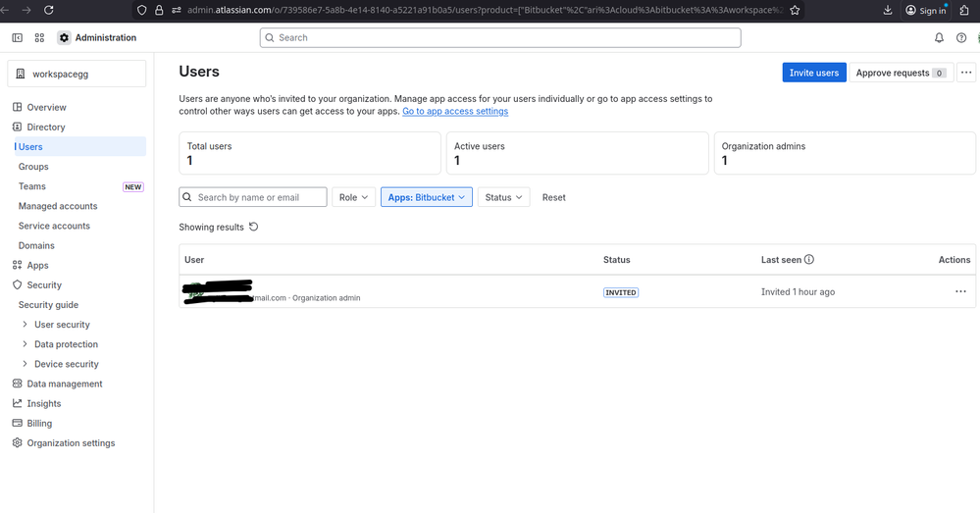Image resolution: width=980 pixels, height=513 pixels.
Task: Click the shield tracking protection icon
Action: [x=142, y=10]
